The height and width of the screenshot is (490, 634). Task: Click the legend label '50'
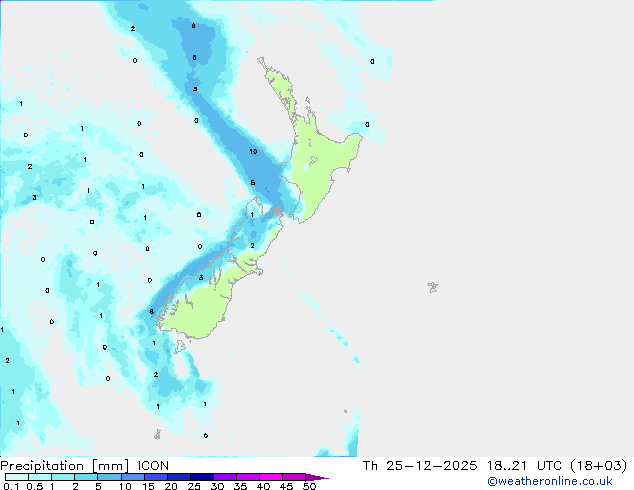coord(309,486)
